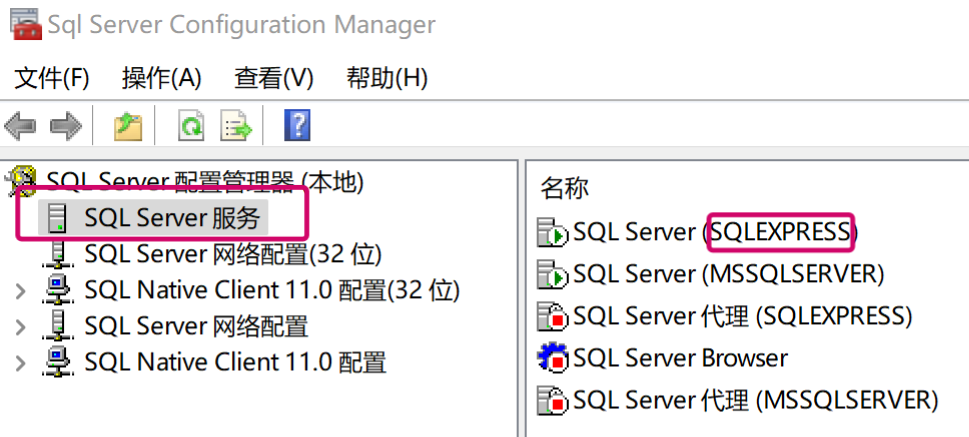Expand the SQL Server 网络配置 node
This screenshot has height=437, width=969.
pyautogui.click(x=20, y=326)
